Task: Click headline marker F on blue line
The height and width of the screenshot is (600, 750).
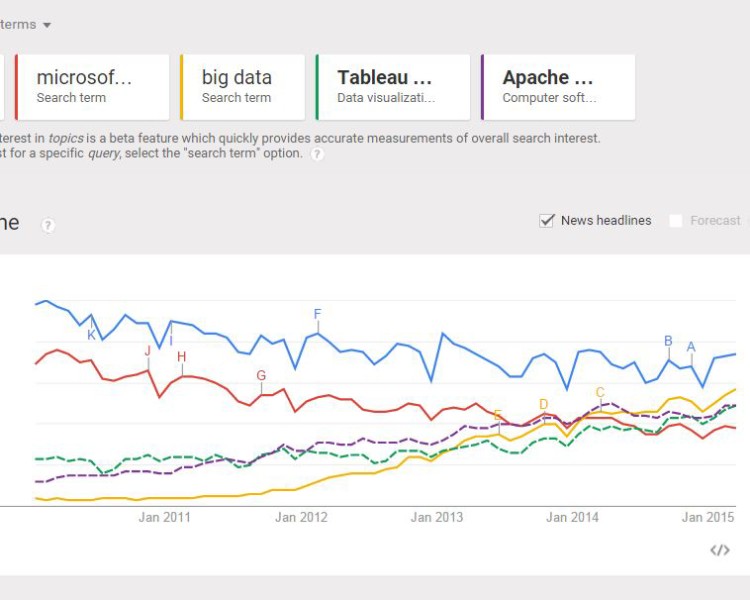Action: [317, 314]
